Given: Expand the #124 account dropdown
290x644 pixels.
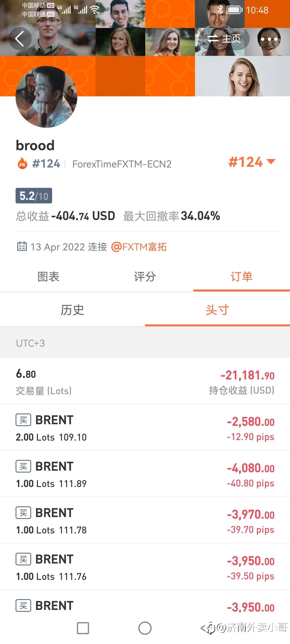Looking at the screenshot, I should pyautogui.click(x=252, y=162).
